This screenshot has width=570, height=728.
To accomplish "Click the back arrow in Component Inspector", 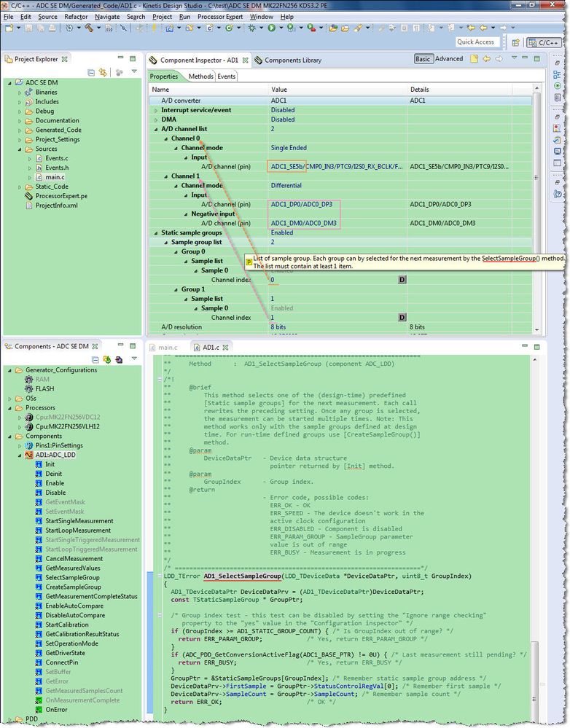I will (486, 59).
